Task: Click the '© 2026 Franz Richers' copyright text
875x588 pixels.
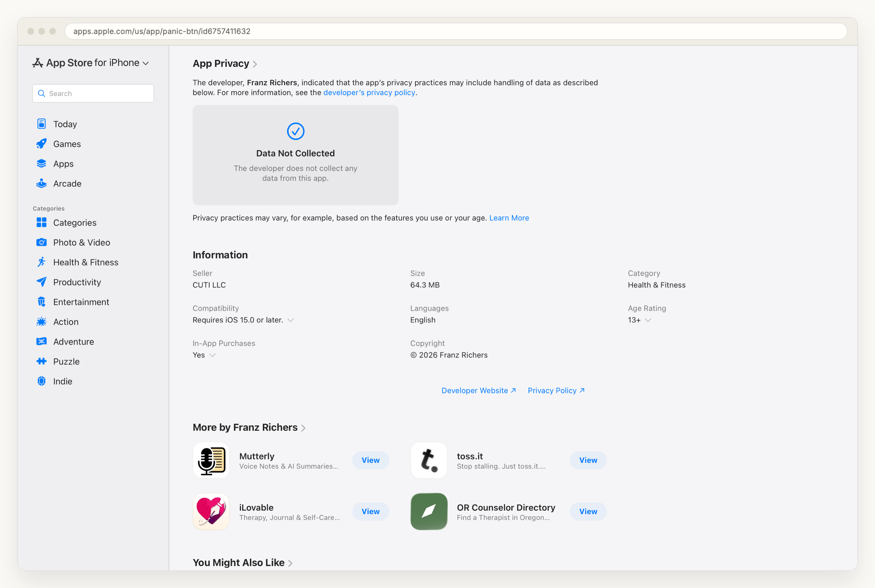Action: click(x=449, y=355)
